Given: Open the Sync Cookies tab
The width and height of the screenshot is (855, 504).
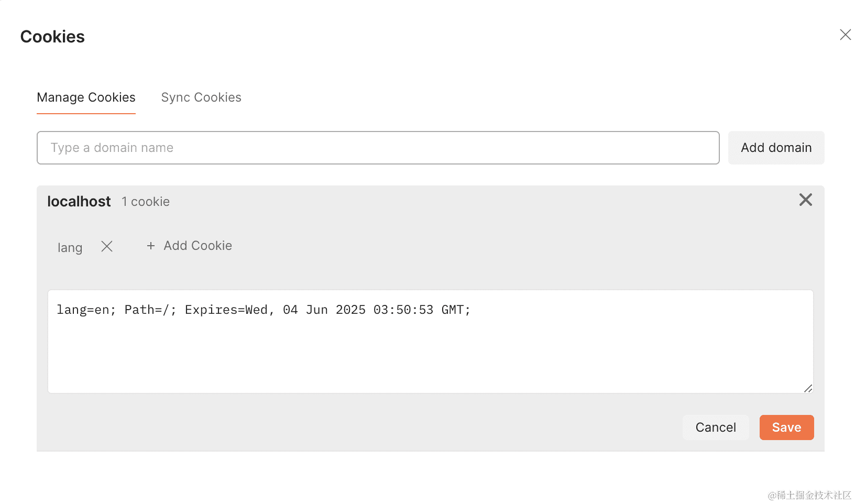Looking at the screenshot, I should pyautogui.click(x=201, y=97).
